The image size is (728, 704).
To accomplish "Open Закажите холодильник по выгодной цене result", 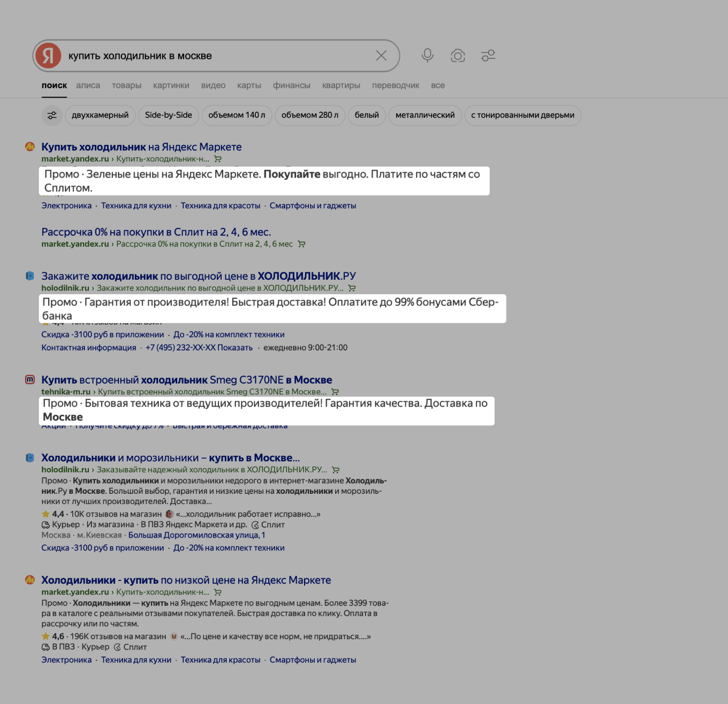I will click(199, 276).
